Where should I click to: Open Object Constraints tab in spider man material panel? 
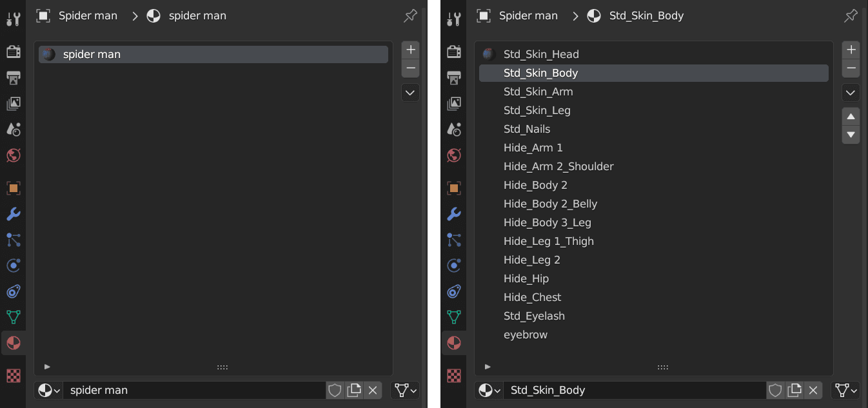13,291
